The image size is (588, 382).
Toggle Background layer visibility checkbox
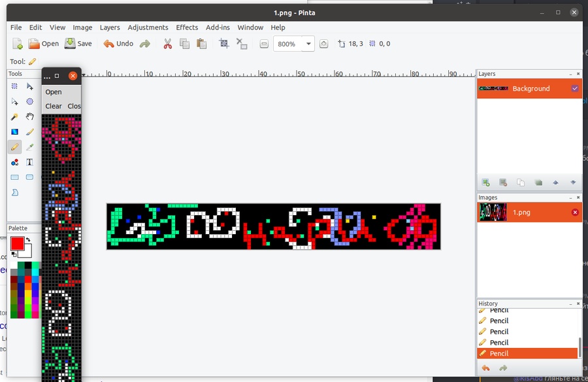point(575,88)
